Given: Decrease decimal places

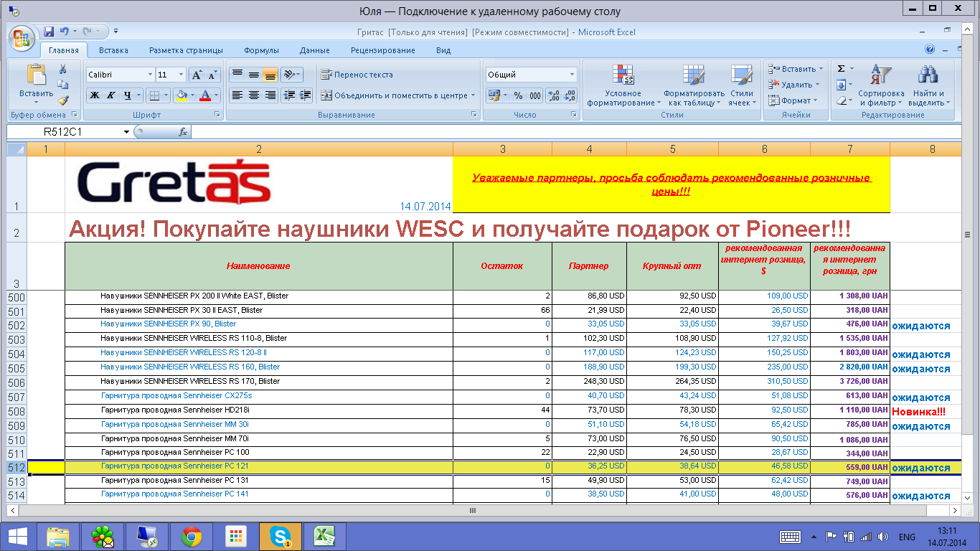Looking at the screenshot, I should point(570,95).
